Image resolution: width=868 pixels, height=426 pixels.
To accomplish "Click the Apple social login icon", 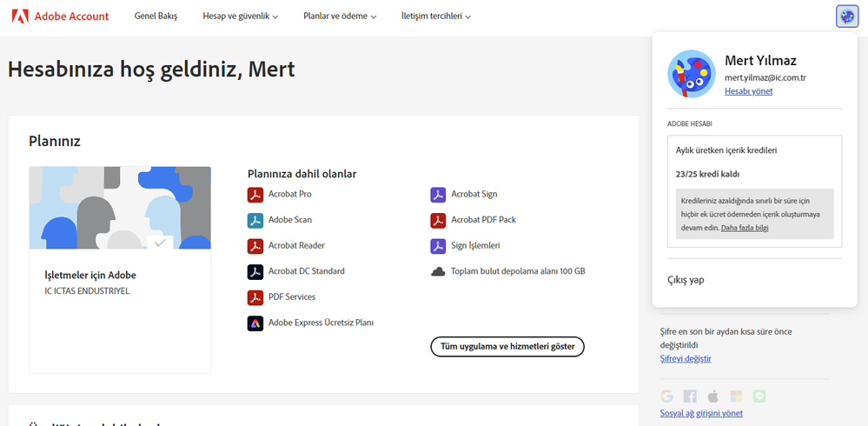I will click(x=713, y=396).
